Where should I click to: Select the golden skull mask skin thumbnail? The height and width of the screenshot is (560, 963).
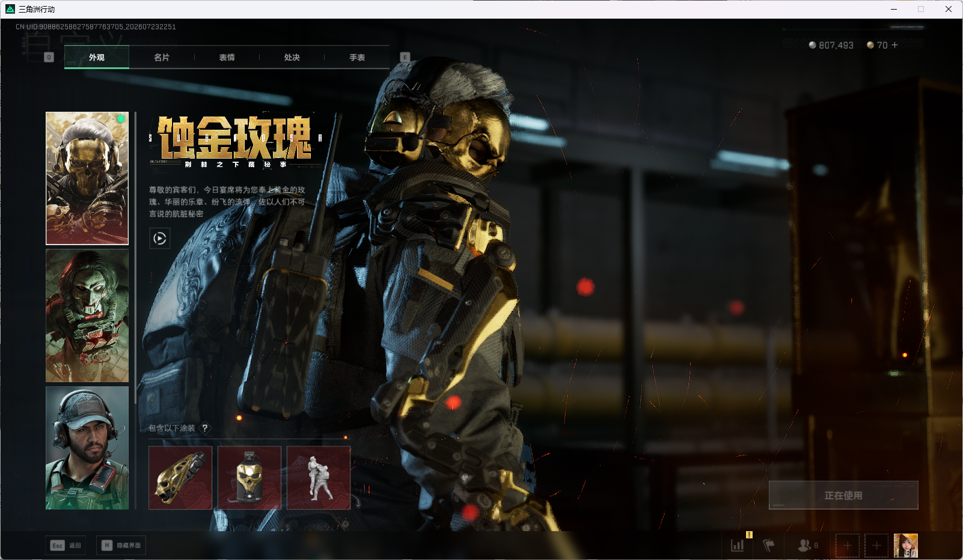[87, 178]
